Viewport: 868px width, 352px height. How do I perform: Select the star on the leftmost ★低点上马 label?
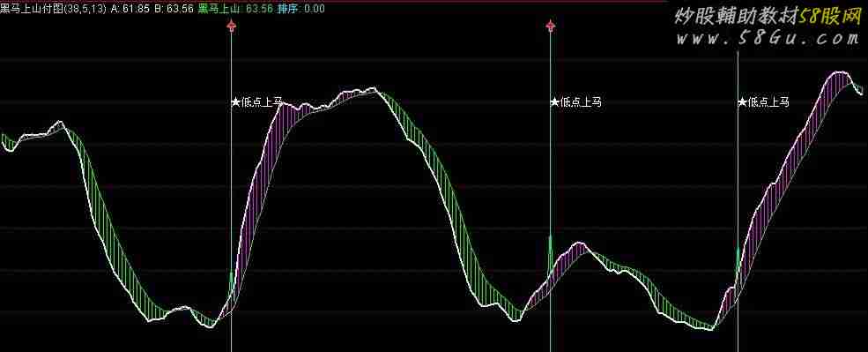(236, 102)
